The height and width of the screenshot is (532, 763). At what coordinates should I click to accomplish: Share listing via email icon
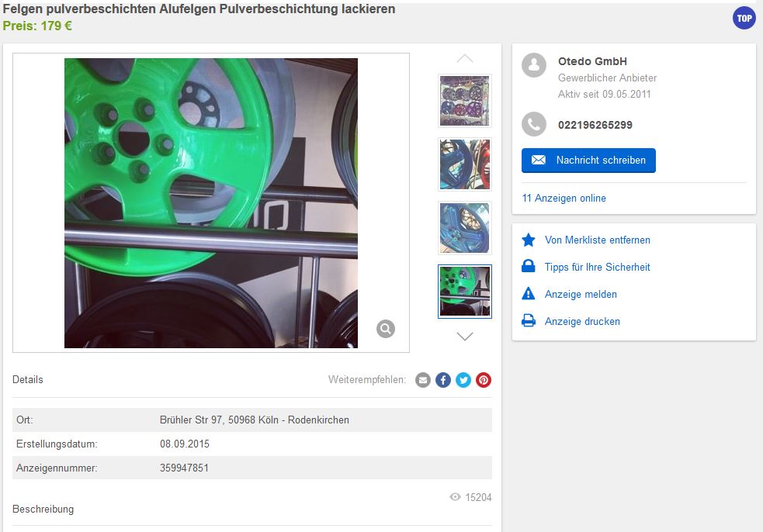click(423, 380)
